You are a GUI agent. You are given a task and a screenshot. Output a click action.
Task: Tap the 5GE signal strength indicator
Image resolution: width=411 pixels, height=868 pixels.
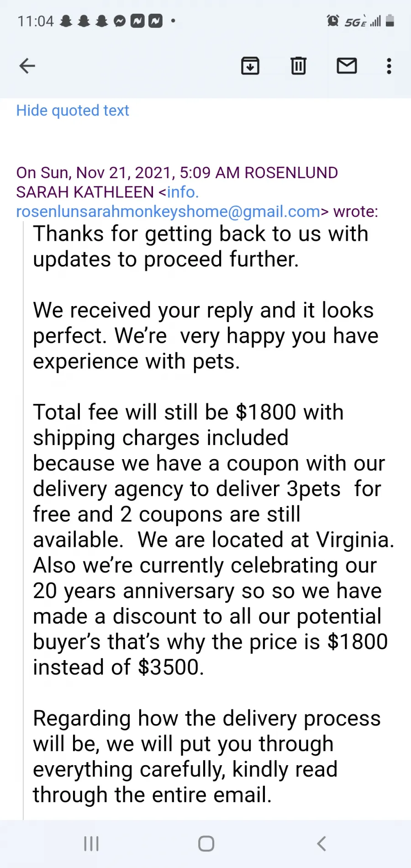coord(363,21)
